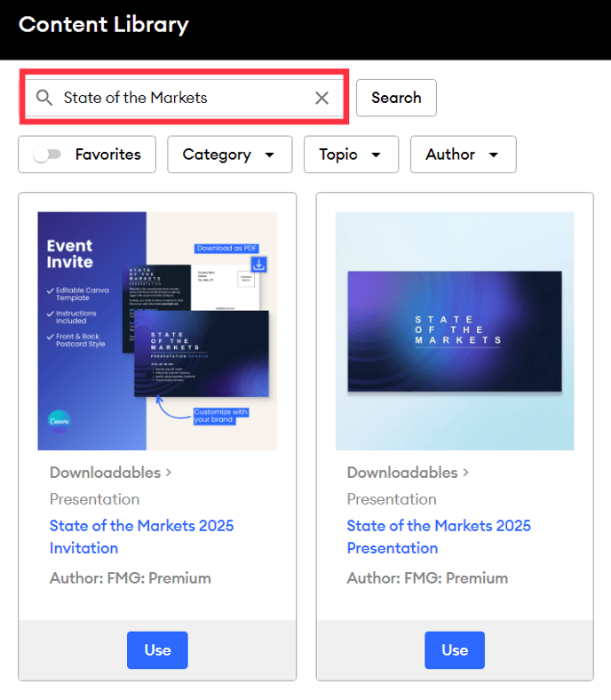
Task: Open the Author dropdown filter
Action: 464,155
